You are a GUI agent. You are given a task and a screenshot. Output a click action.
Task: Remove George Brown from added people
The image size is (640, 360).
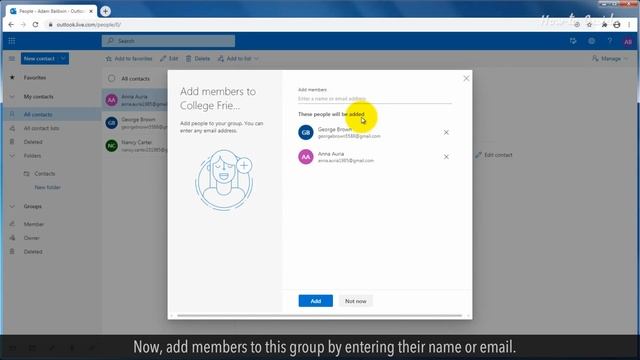click(x=446, y=132)
